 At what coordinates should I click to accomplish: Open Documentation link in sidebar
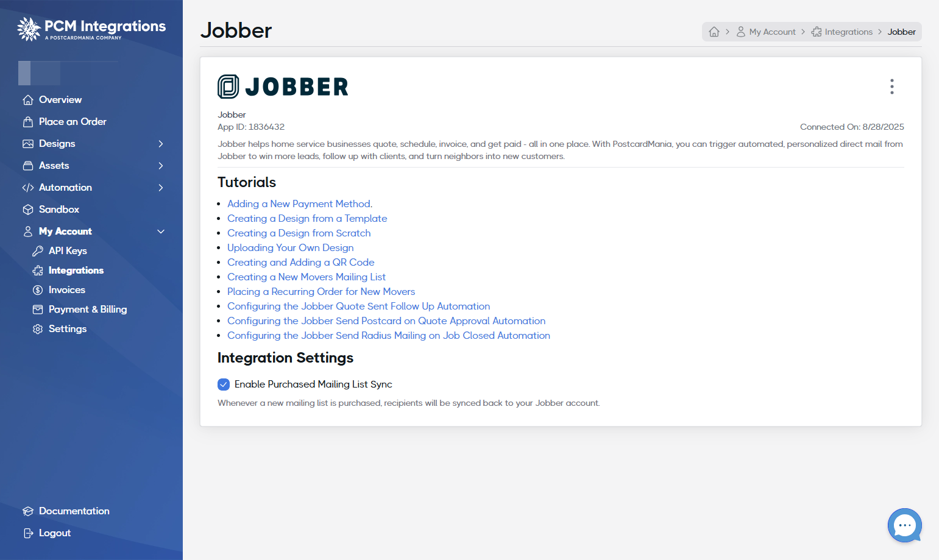click(x=74, y=511)
